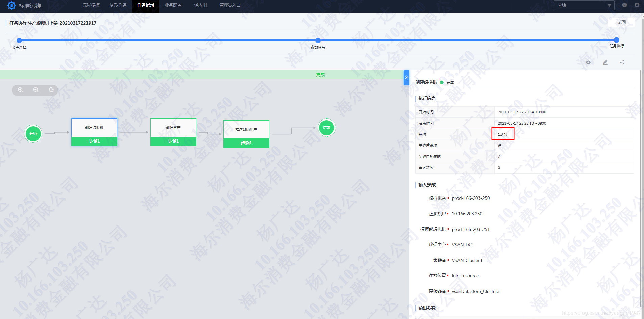Image resolution: width=644 pixels, height=319 pixels.
Task: Click the green 完成 status icon
Action: (442, 82)
